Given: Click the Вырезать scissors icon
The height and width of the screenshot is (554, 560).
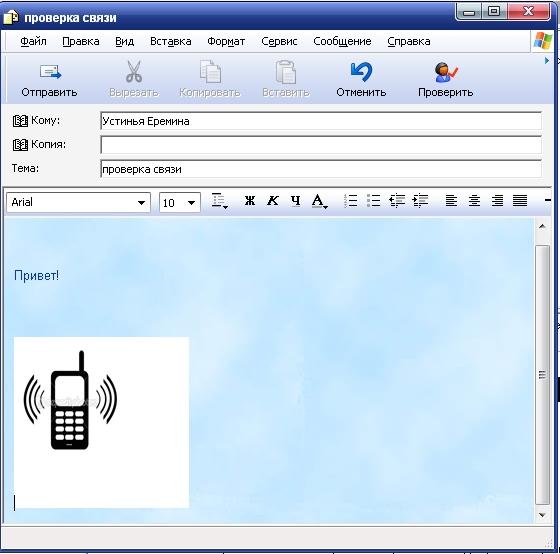Looking at the screenshot, I should (134, 72).
